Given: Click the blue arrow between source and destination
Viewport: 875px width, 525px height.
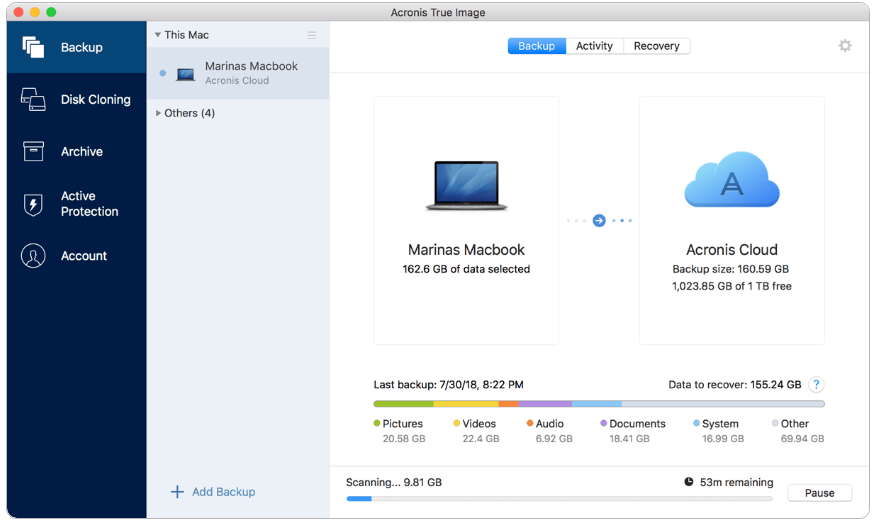Looking at the screenshot, I should point(599,220).
